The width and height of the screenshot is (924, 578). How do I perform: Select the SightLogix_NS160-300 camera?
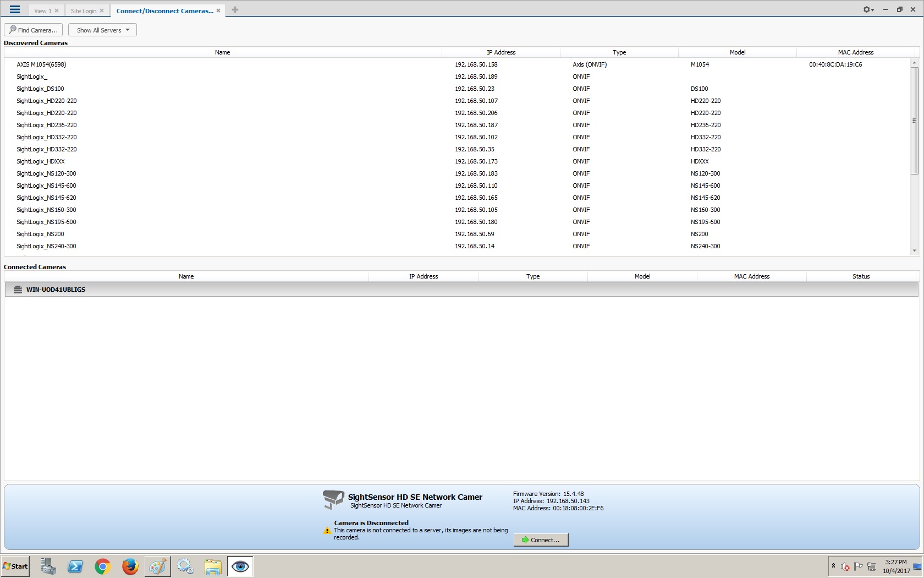(x=457, y=210)
